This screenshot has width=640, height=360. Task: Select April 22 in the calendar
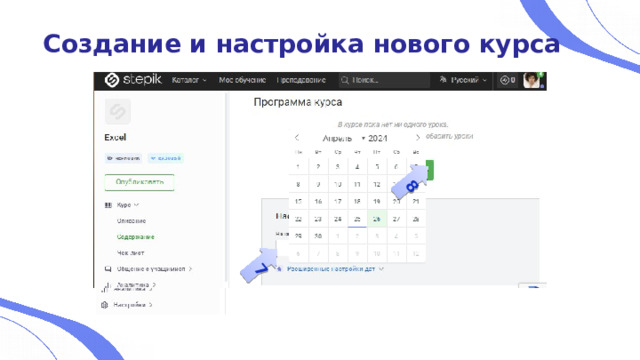[x=298, y=219]
